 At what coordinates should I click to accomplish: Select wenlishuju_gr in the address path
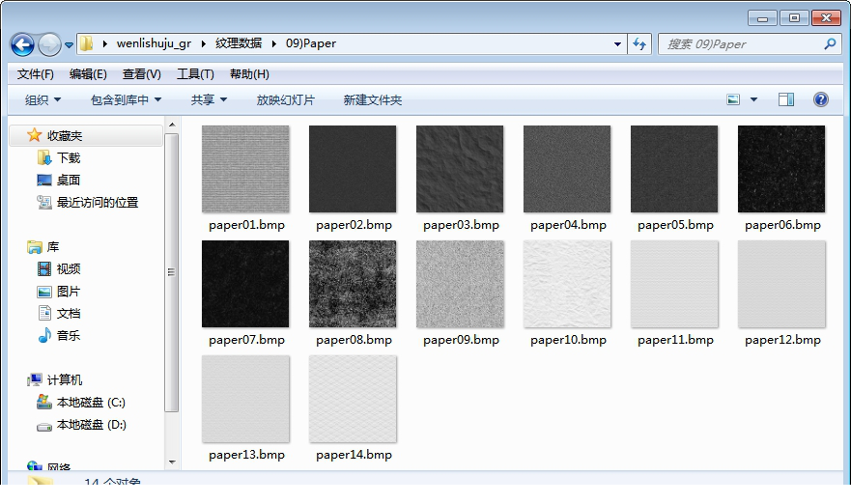[154, 43]
